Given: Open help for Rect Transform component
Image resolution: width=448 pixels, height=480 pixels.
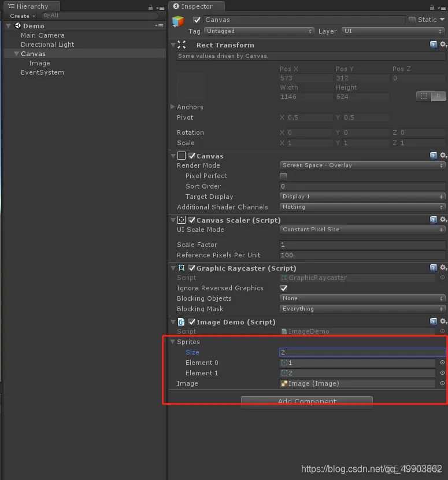Looking at the screenshot, I should click(433, 45).
